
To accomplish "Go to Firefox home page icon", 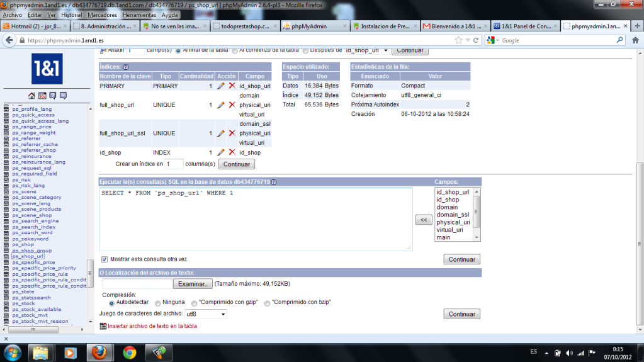I will click(x=635, y=40).
